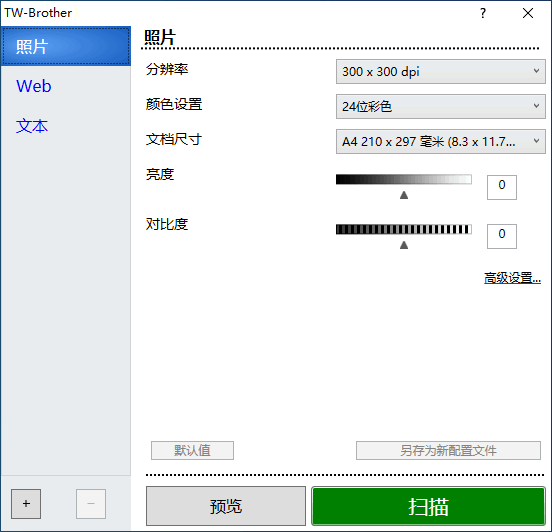Open 高级设置 advanced settings link
This screenshot has width=552, height=532.
point(512,278)
